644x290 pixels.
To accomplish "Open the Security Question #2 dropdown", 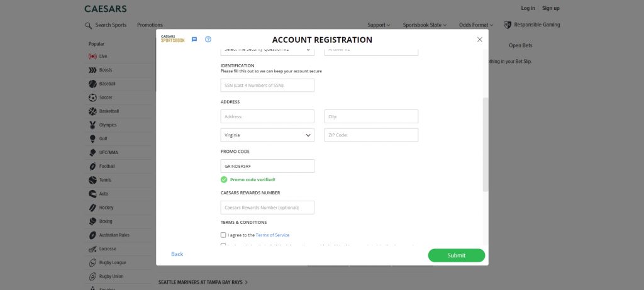I will tap(267, 50).
